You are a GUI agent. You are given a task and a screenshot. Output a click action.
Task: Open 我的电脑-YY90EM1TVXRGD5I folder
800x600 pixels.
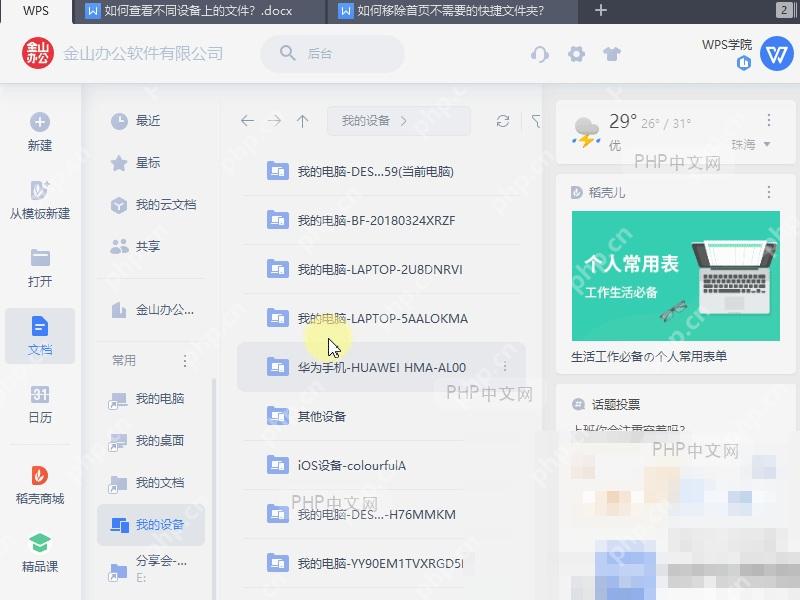pos(382,563)
